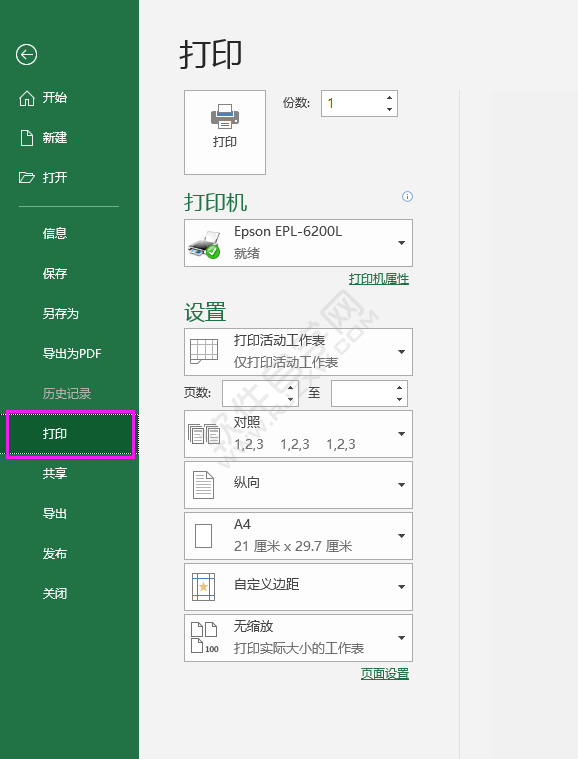Expand the 对照 collation dropdown
The width and height of the screenshot is (578, 759).
coord(298,434)
